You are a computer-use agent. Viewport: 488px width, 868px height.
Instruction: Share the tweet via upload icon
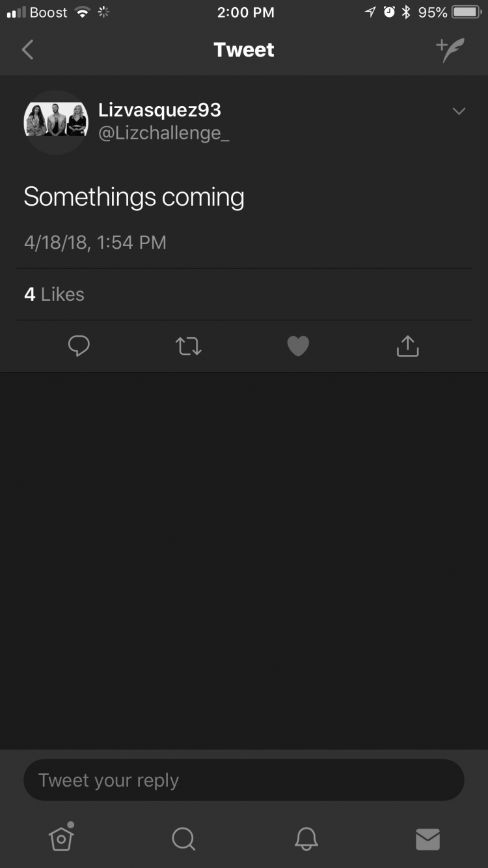click(407, 346)
